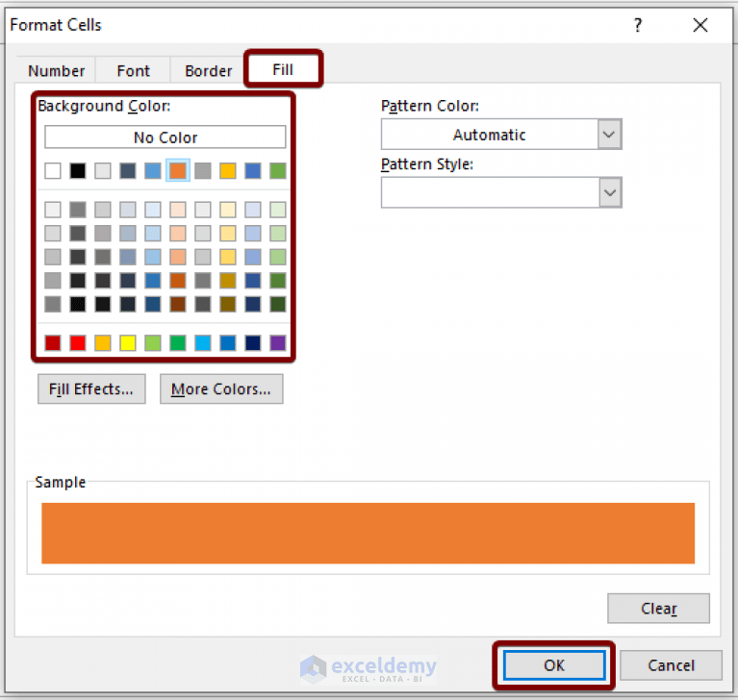738x700 pixels.
Task: Pick the white swatch in the top theme row
Action: tap(53, 170)
